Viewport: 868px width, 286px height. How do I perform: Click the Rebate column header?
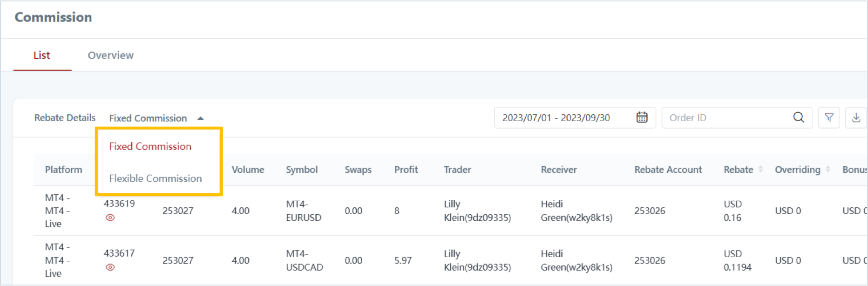738,170
